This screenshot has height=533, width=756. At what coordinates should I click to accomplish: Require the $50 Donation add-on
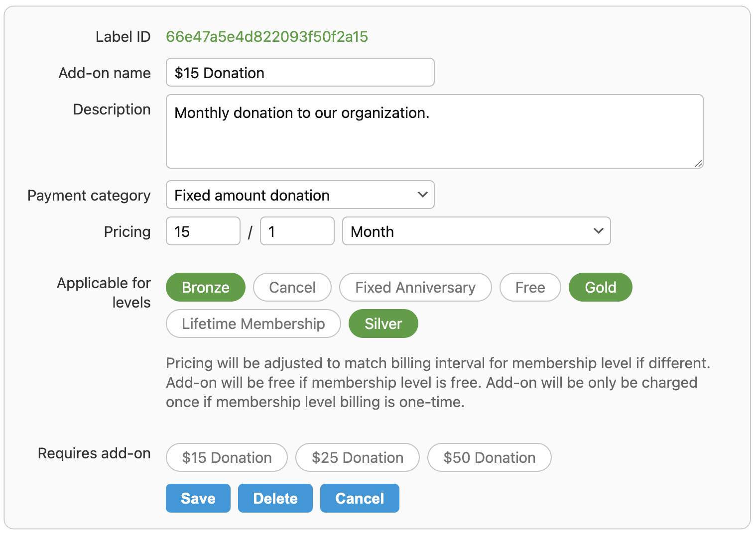click(x=489, y=457)
